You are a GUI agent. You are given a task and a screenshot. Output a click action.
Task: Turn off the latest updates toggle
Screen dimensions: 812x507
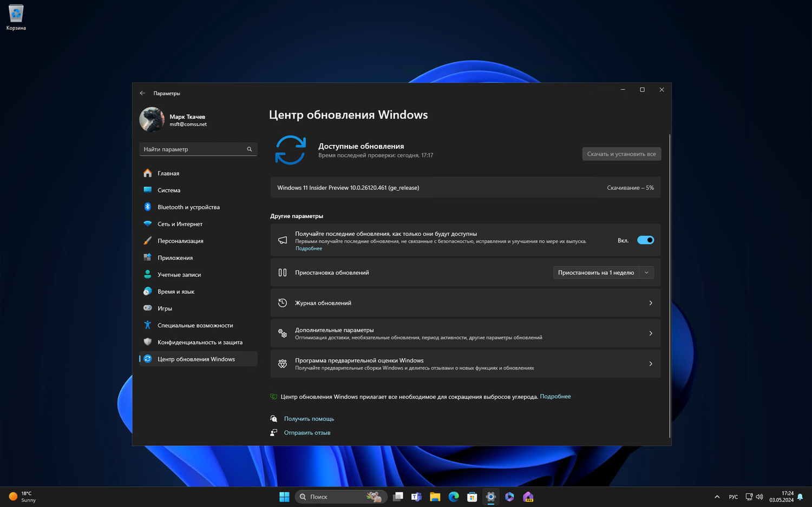click(645, 240)
